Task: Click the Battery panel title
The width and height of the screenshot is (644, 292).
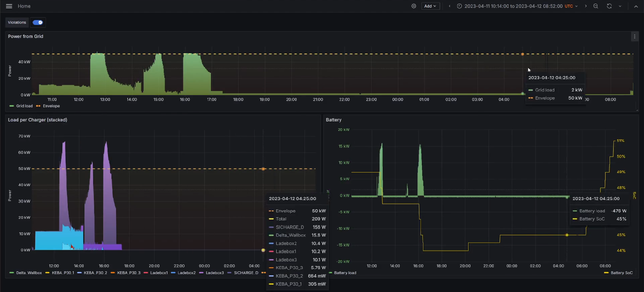Action: pos(334,120)
